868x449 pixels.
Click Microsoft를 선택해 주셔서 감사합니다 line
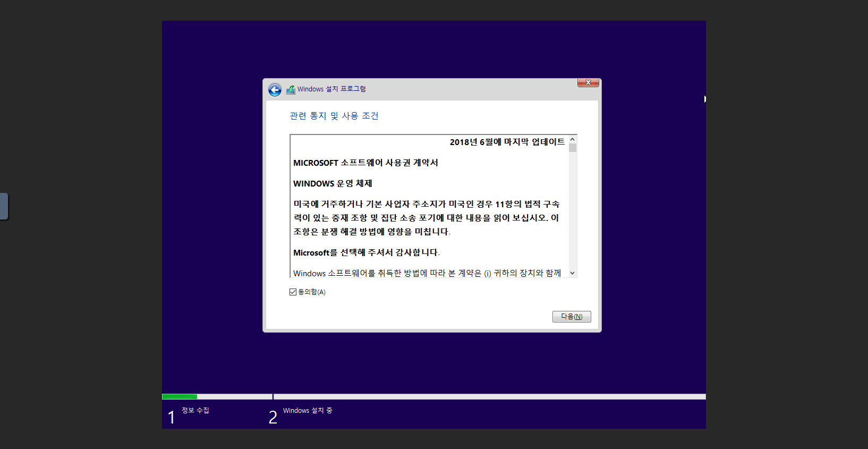tap(367, 252)
